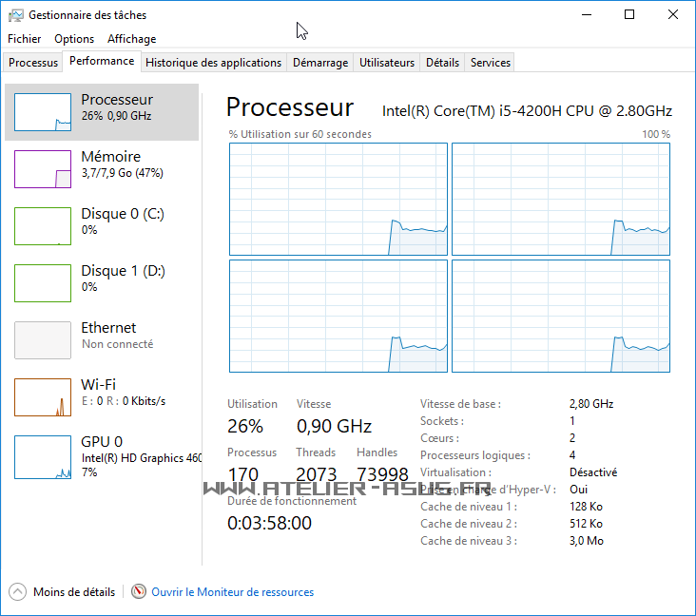
Task: Go to the Démarrage tab
Action: pos(319,63)
